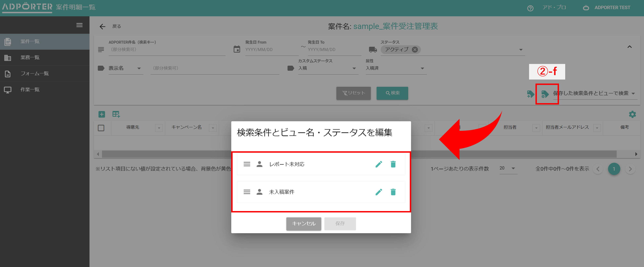Click the 発生日 From date field
The height and width of the screenshot is (267, 644).
coord(272,50)
